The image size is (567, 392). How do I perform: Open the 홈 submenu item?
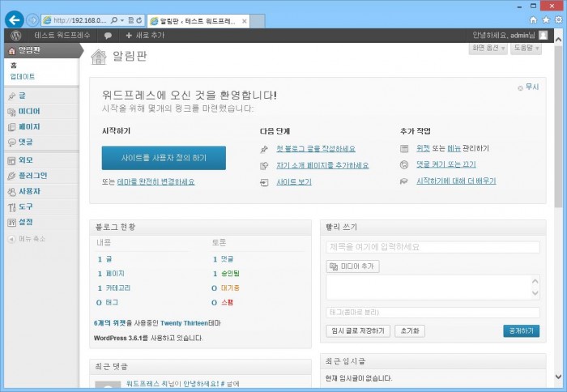(14, 66)
